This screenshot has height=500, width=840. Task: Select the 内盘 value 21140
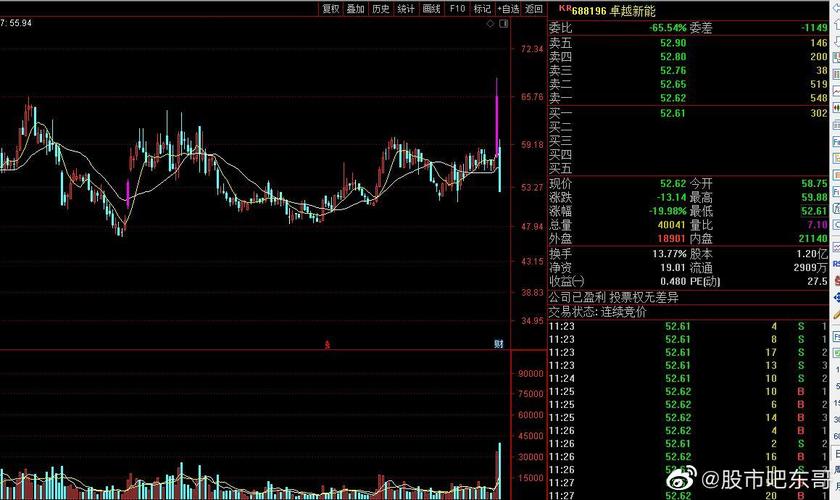point(813,238)
